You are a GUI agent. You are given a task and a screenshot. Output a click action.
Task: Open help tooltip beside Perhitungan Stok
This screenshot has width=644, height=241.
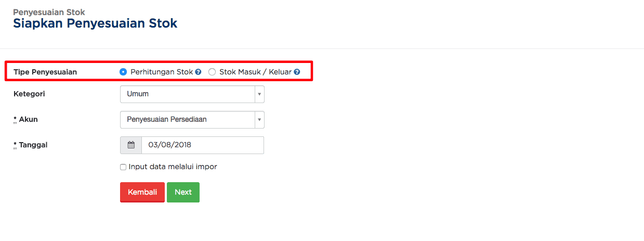click(198, 72)
